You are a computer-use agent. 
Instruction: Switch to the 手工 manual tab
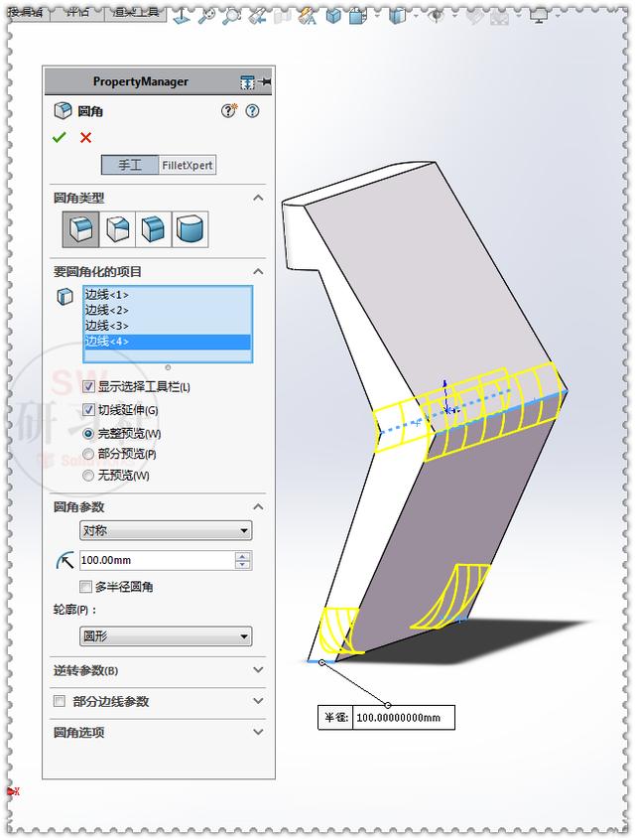click(130, 165)
